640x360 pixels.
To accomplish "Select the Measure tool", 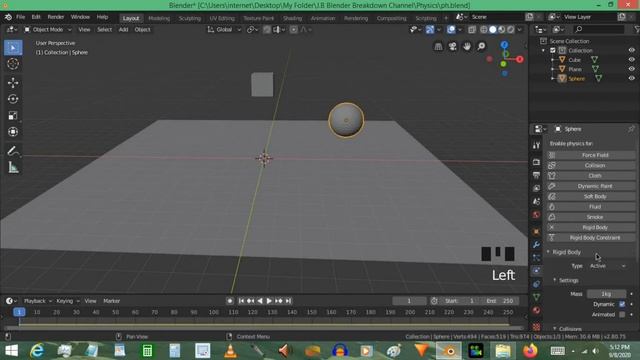I will 13,167.
